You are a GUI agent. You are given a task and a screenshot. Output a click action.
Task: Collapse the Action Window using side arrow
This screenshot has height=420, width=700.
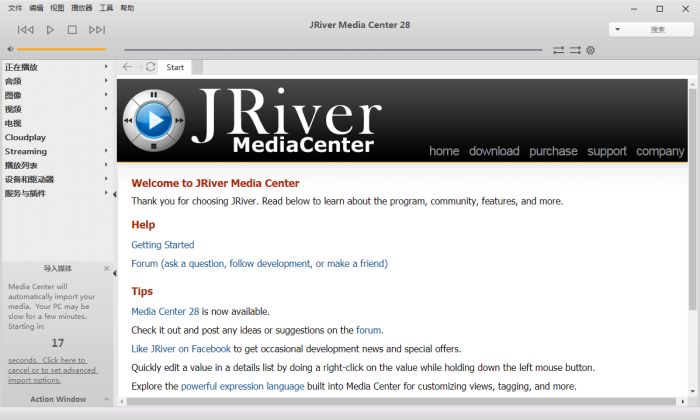pos(115,273)
